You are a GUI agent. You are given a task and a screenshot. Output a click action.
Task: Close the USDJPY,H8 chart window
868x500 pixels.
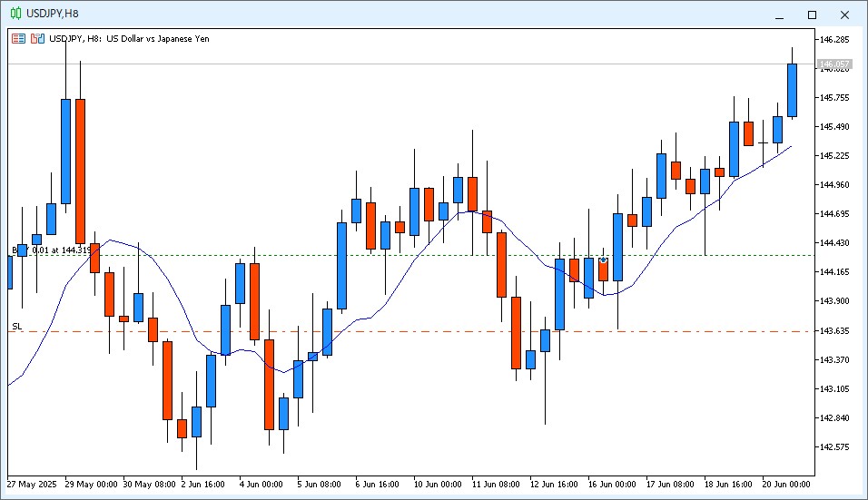(844, 15)
